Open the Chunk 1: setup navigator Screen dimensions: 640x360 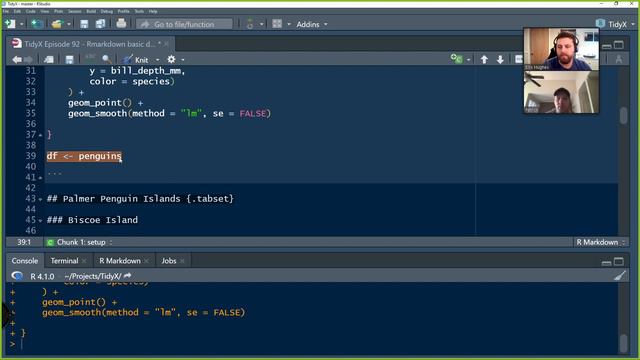[80, 242]
